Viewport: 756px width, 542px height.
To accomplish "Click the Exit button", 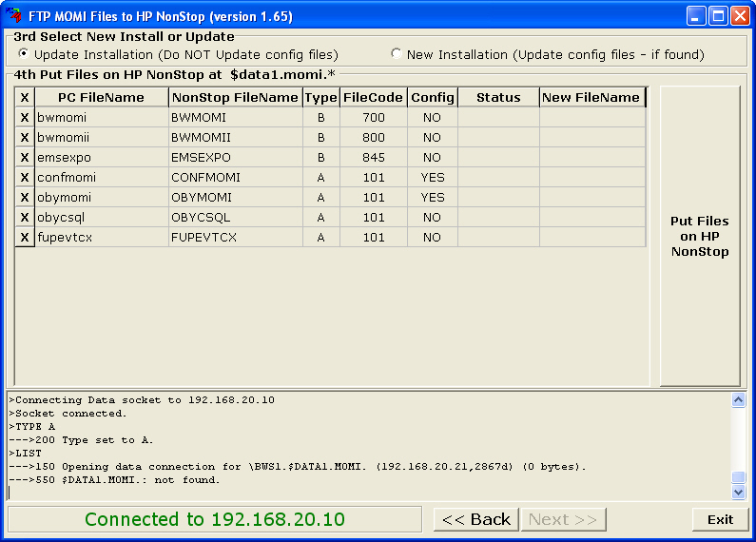I will point(720,519).
